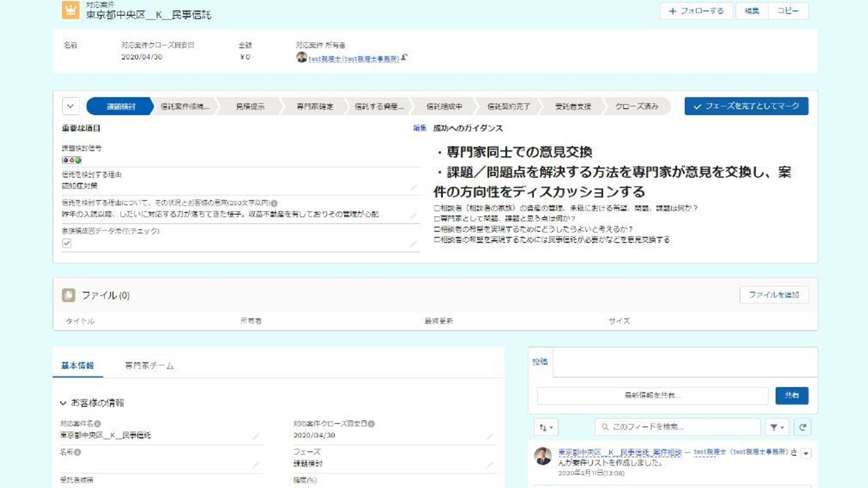Viewport: 868px width, 488px height.
Task: Switch to the 基本情報 tab
Action: 78,366
